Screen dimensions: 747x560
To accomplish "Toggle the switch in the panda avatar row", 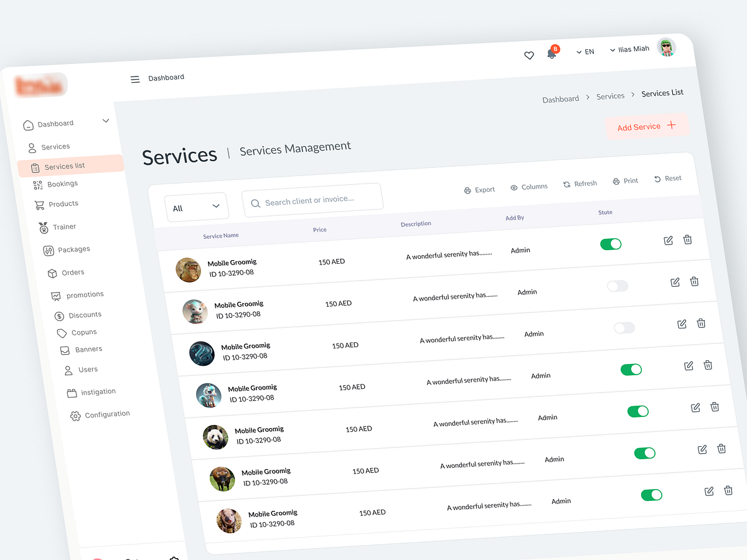I will [638, 411].
